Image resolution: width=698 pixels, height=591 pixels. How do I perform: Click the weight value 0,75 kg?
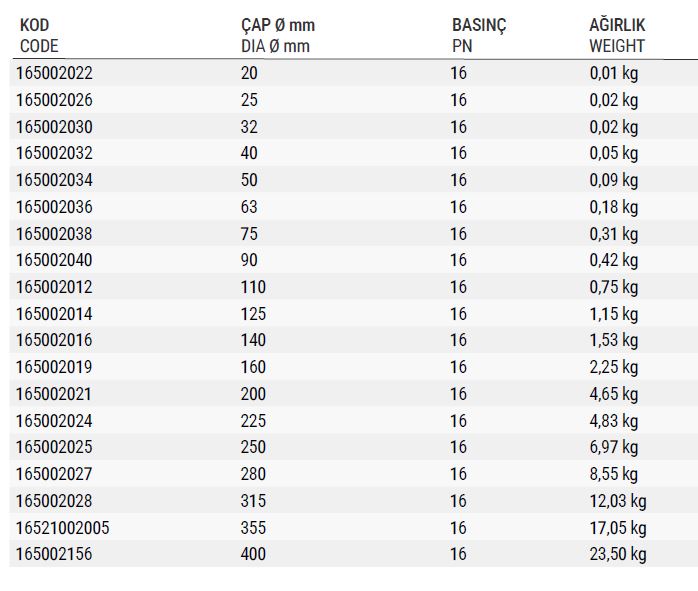coord(614,287)
